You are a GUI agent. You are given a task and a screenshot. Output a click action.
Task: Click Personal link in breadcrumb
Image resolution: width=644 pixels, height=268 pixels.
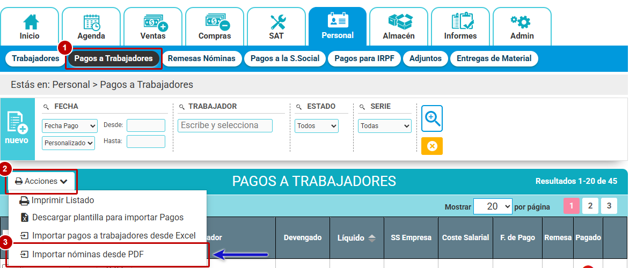[71, 85]
